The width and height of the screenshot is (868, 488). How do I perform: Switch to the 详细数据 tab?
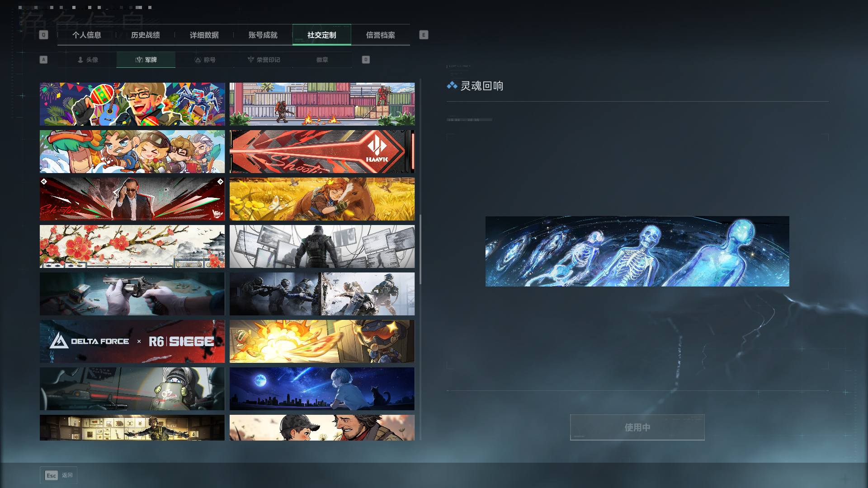pos(204,35)
